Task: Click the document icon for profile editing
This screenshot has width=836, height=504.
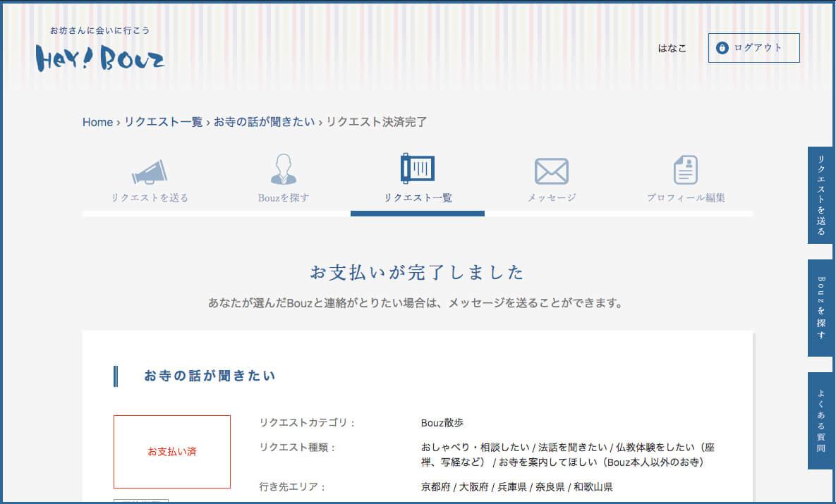Action: pyautogui.click(x=685, y=170)
